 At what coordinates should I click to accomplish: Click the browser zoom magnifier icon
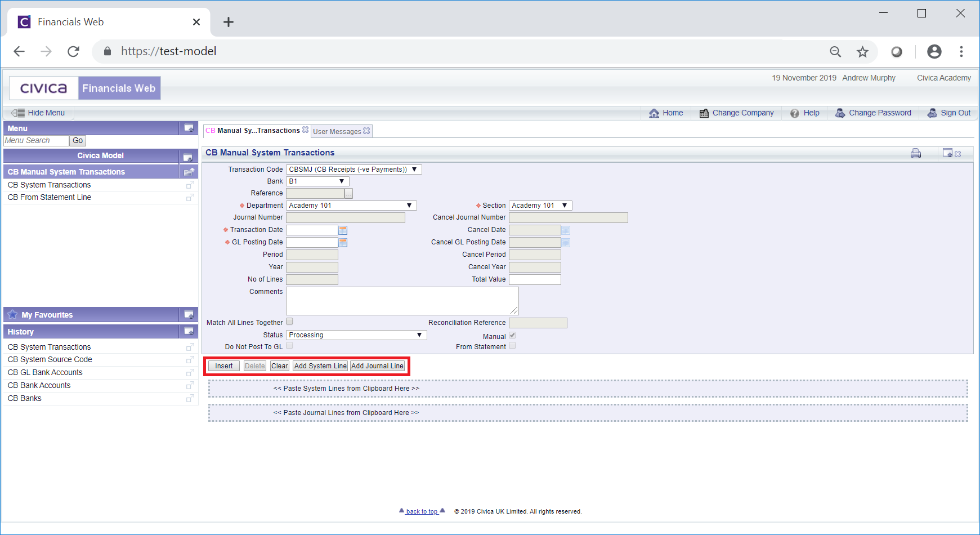click(x=835, y=52)
